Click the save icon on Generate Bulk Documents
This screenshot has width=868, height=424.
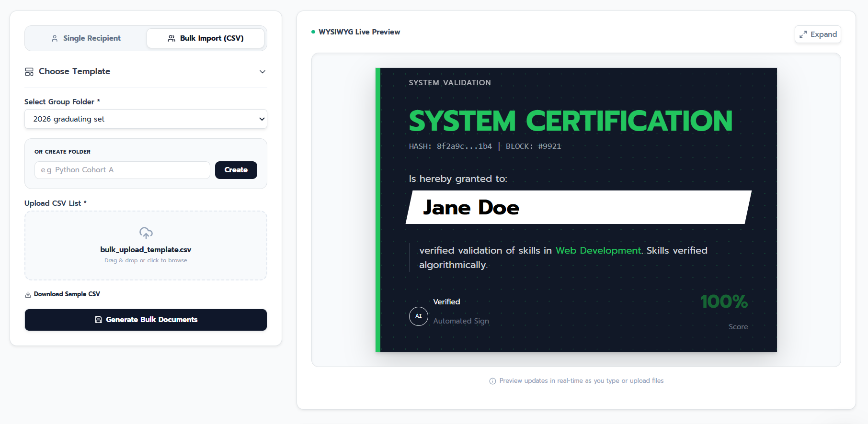(x=98, y=320)
